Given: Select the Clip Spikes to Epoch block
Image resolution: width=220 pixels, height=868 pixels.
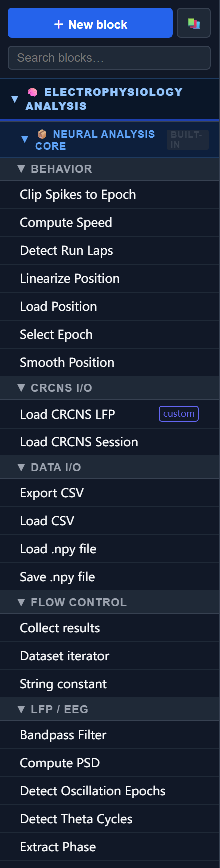Looking at the screenshot, I should pos(109,195).
